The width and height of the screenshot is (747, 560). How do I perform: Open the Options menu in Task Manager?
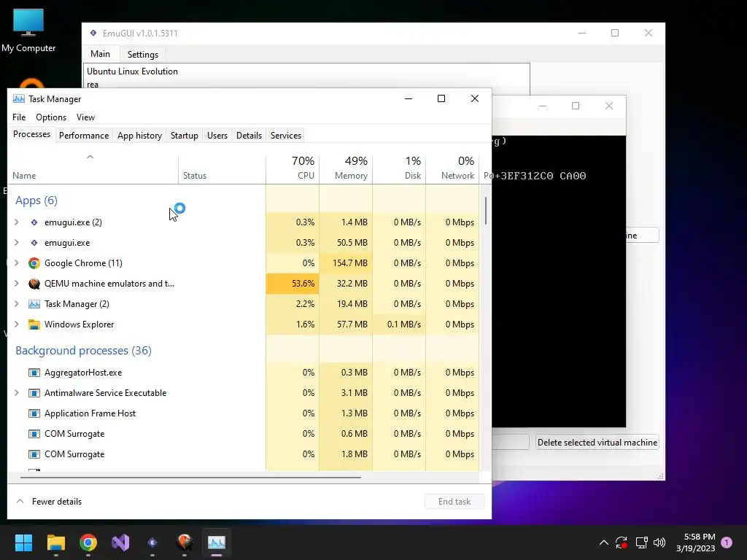click(x=51, y=117)
